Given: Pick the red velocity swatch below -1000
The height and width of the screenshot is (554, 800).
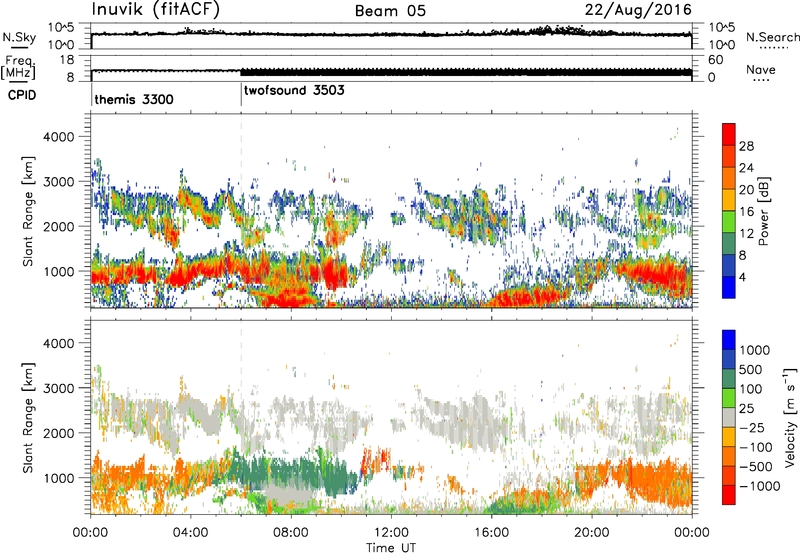Looking at the screenshot, I should pos(729,495).
